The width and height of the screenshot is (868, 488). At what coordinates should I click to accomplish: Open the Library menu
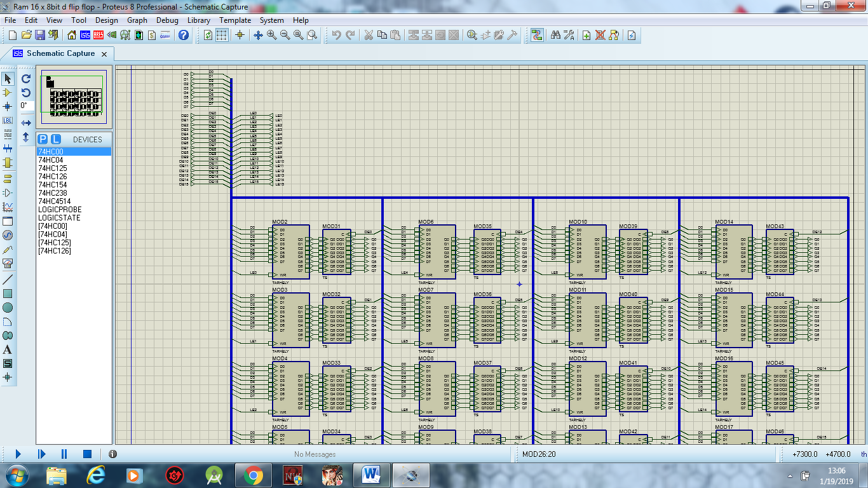click(x=199, y=20)
